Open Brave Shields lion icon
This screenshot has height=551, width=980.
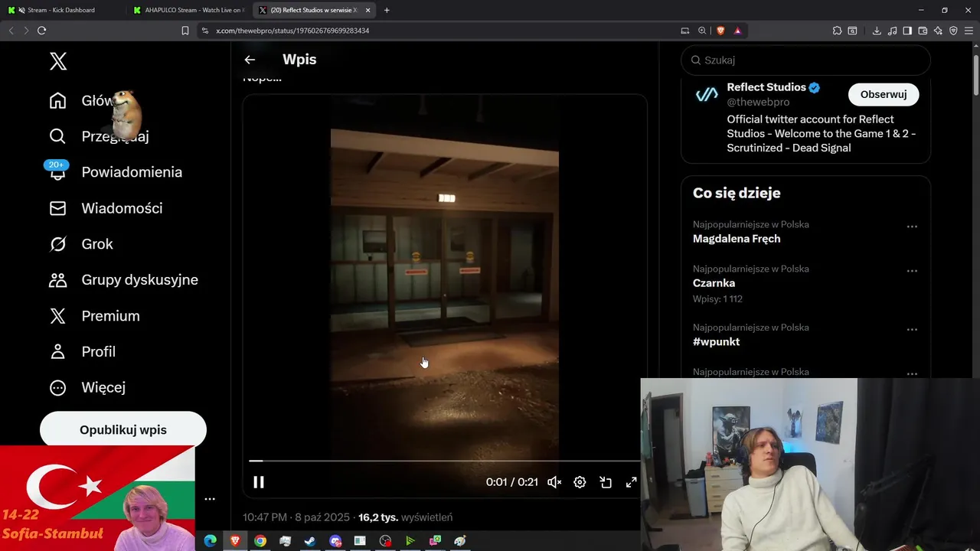720,31
